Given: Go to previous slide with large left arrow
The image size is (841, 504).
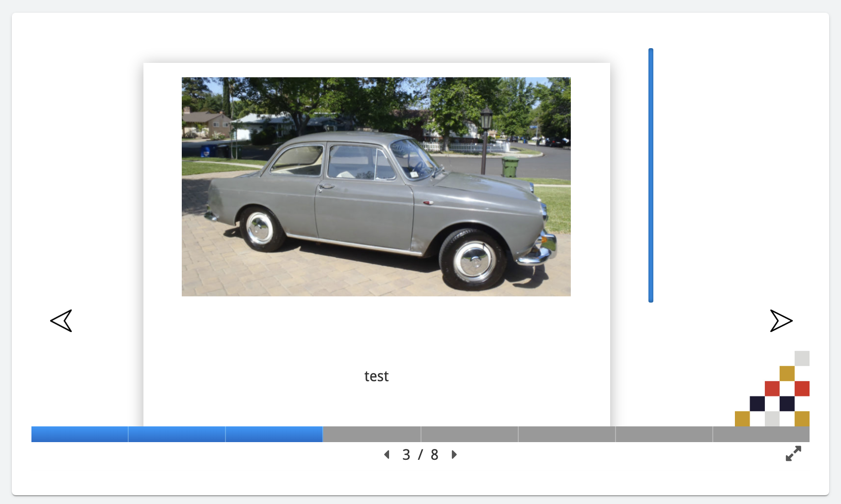Looking at the screenshot, I should pyautogui.click(x=61, y=321).
